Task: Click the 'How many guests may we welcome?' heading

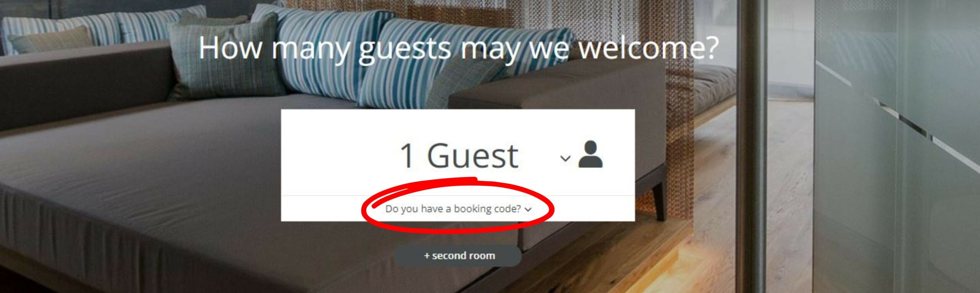Action: pyautogui.click(x=458, y=48)
